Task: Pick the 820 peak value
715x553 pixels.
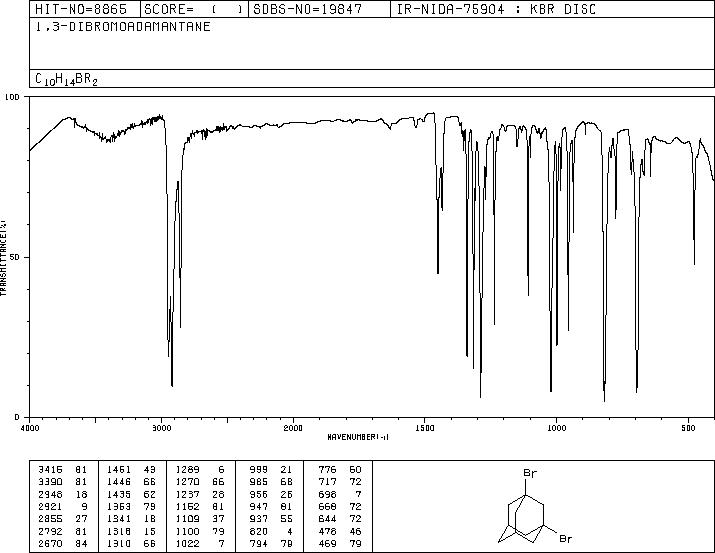Action: (259, 531)
